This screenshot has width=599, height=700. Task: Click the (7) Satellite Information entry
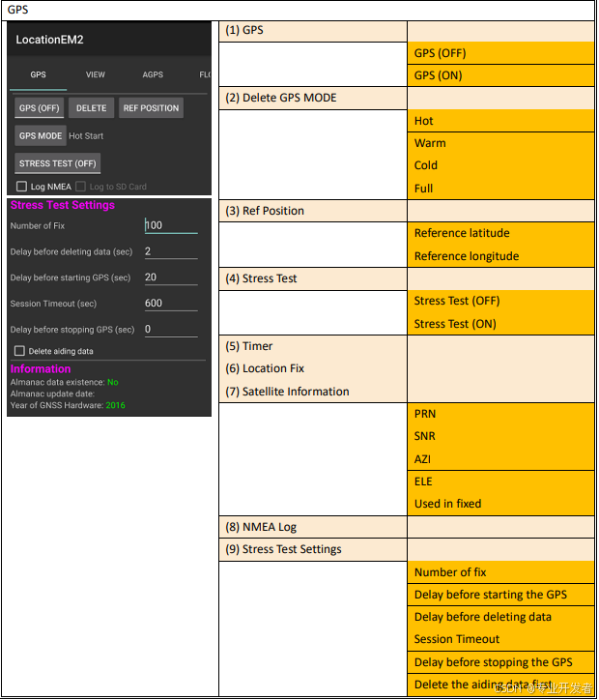(x=287, y=392)
